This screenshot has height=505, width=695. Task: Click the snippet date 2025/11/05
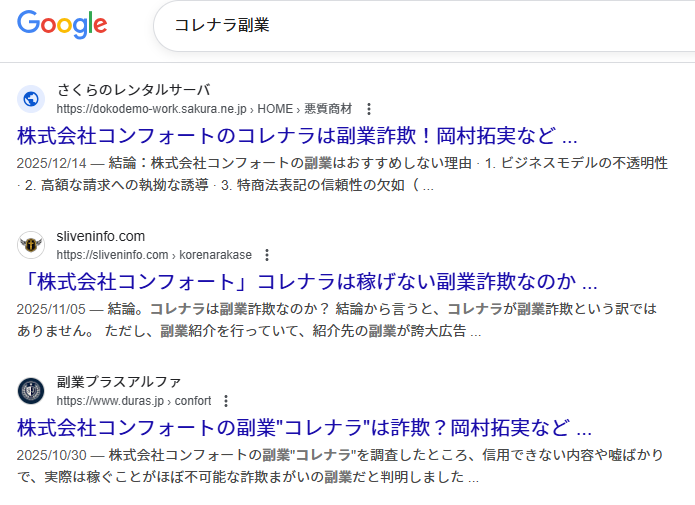(51, 309)
